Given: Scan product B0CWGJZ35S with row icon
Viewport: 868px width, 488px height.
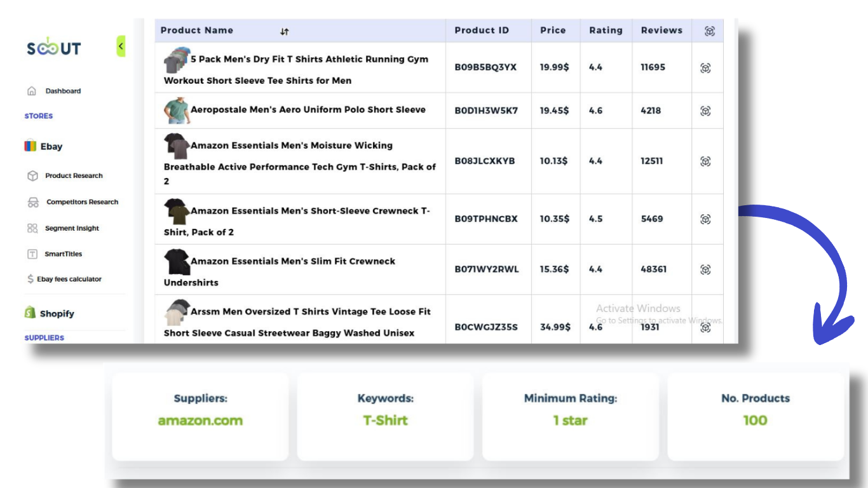Looking at the screenshot, I should 705,328.
